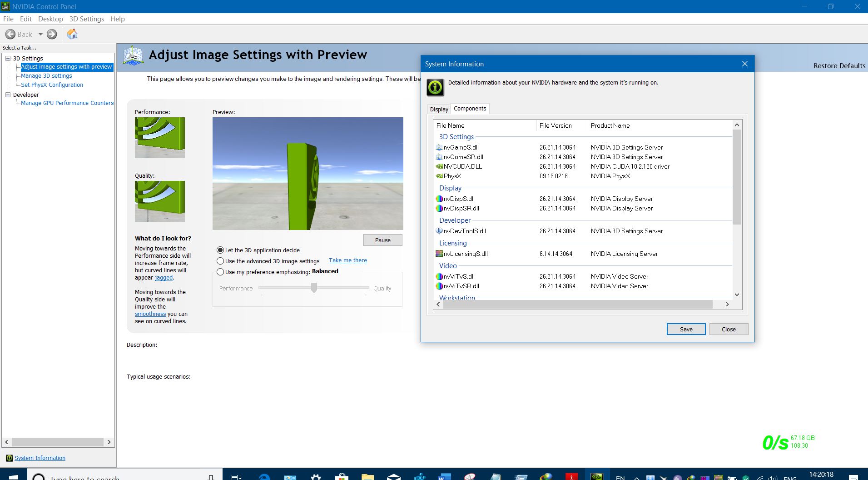Open the 'smoothness' help link
Image resolution: width=868 pixels, height=480 pixels.
tap(150, 314)
